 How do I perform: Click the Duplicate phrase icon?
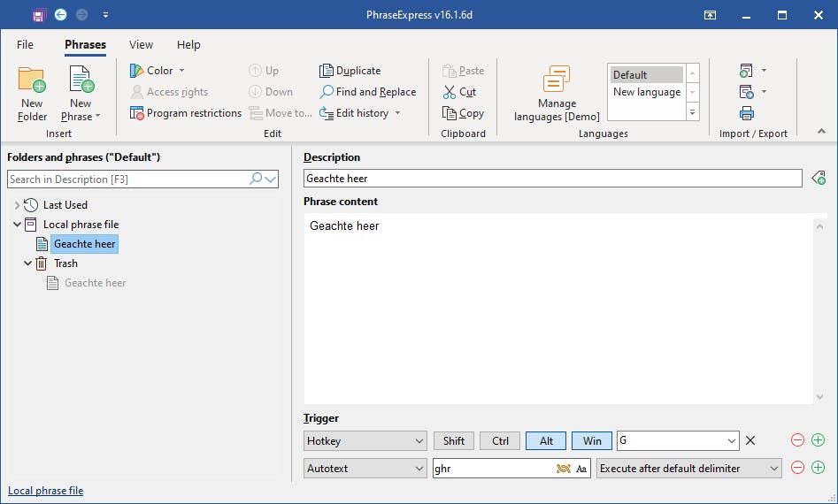(x=327, y=71)
